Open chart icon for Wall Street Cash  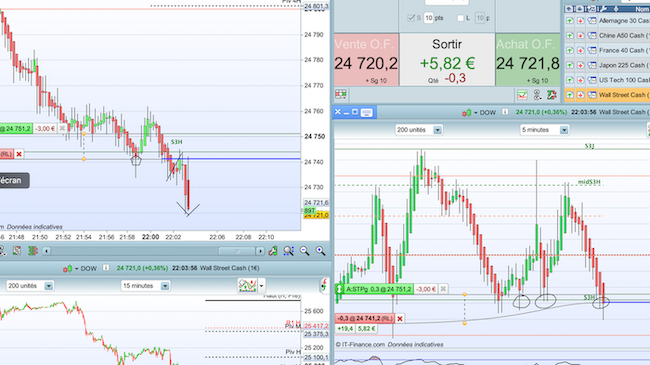[592, 95]
